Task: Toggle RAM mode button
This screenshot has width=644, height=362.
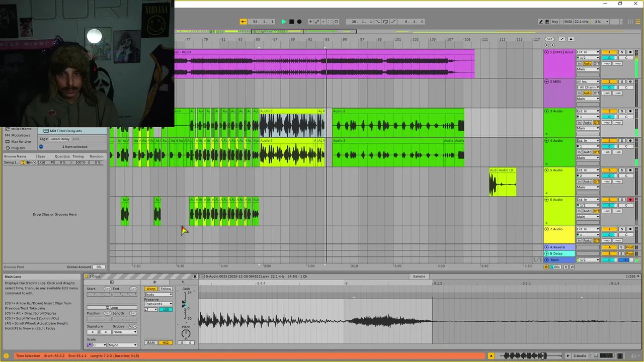Action: [151, 343]
